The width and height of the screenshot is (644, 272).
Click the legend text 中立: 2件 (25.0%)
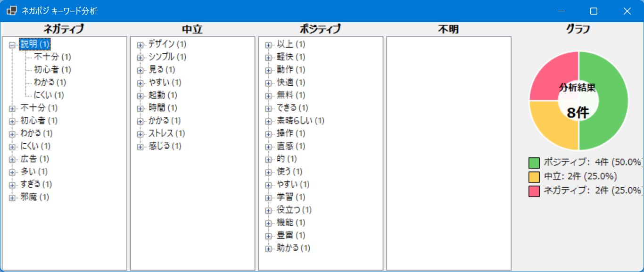tap(580, 177)
